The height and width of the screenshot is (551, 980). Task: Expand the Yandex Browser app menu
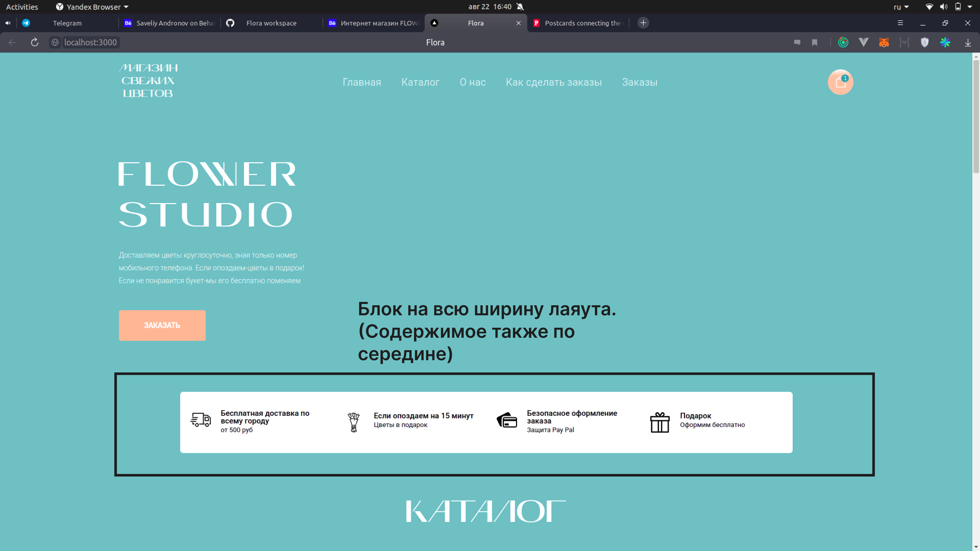pos(92,7)
